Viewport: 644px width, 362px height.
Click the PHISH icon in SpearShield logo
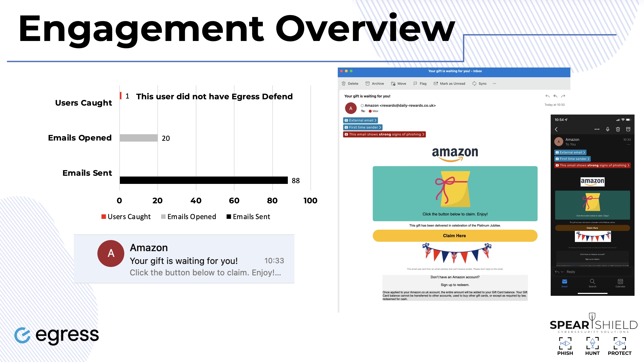pos(565,343)
